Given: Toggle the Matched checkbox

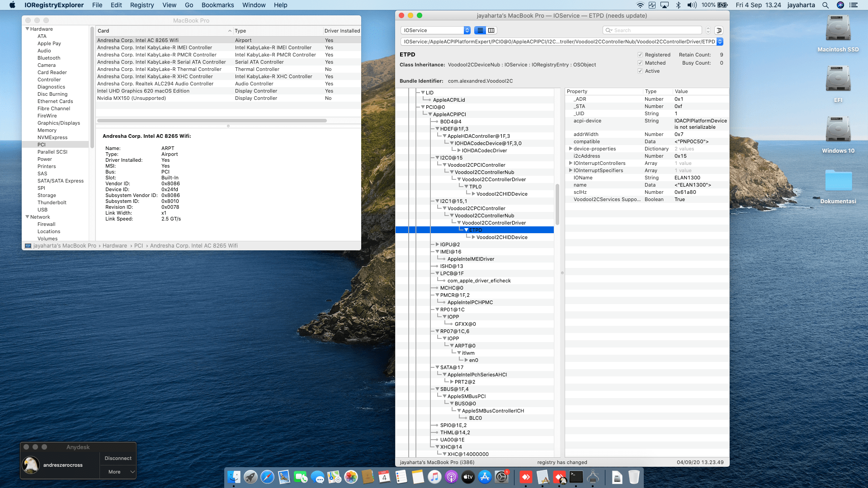Looking at the screenshot, I should pos(640,63).
